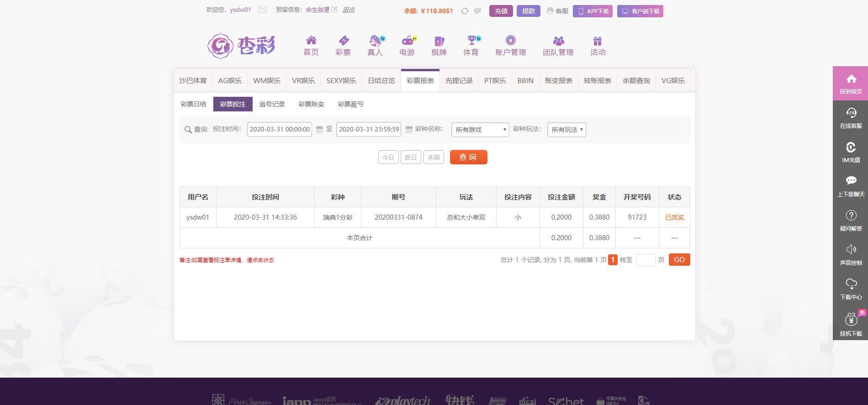This screenshot has height=405, width=868.
Task: Click the 充值 recharge button
Action: [x=501, y=11]
